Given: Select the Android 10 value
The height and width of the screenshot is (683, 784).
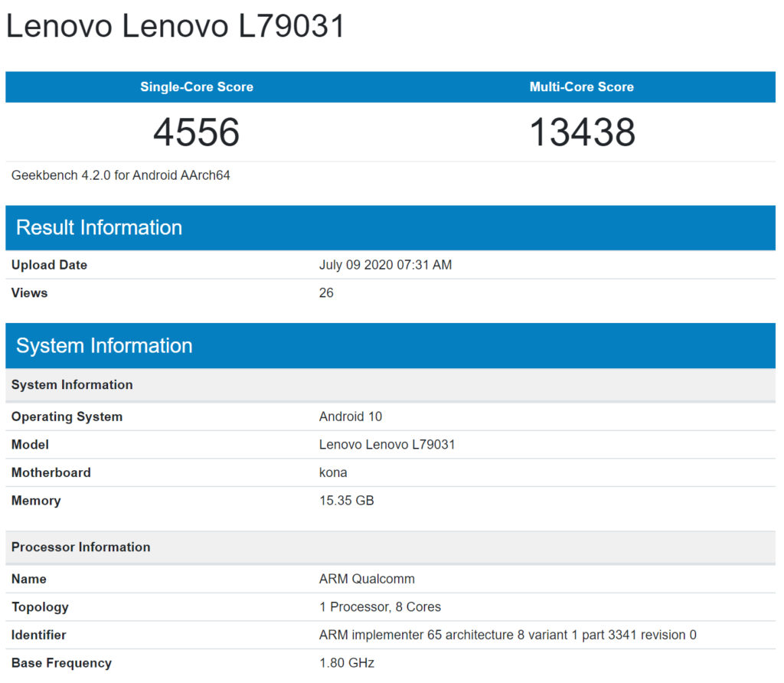Looking at the screenshot, I should pyautogui.click(x=350, y=417).
